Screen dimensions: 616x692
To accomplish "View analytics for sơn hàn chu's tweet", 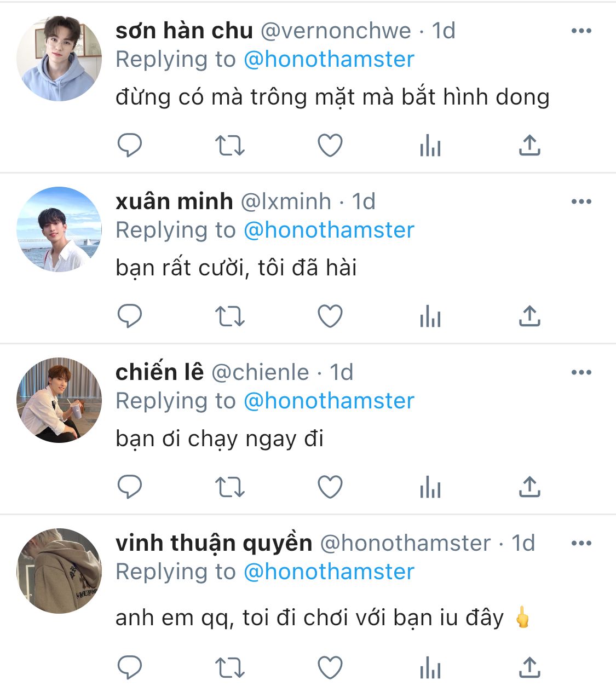I will [x=430, y=146].
